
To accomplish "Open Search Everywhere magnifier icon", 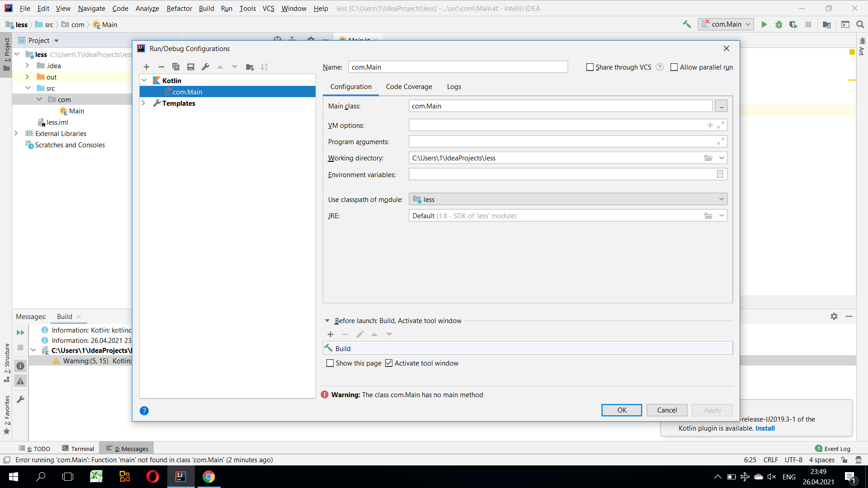I will coord(860,24).
